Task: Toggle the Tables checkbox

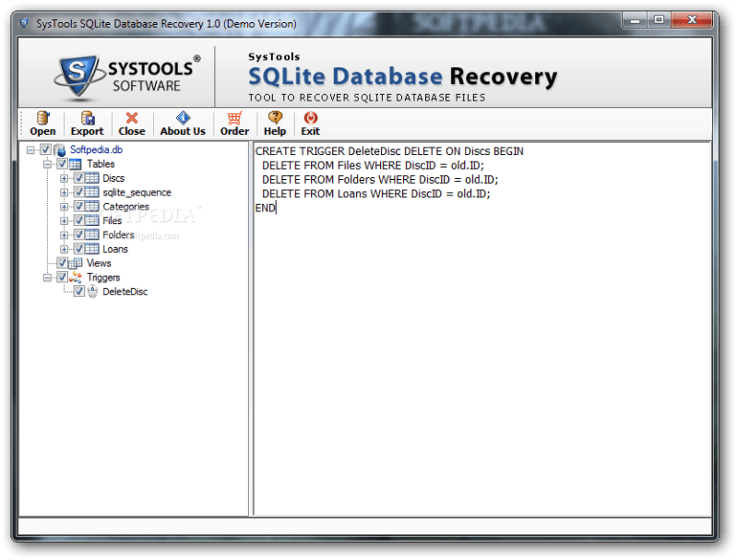Action: [62, 163]
